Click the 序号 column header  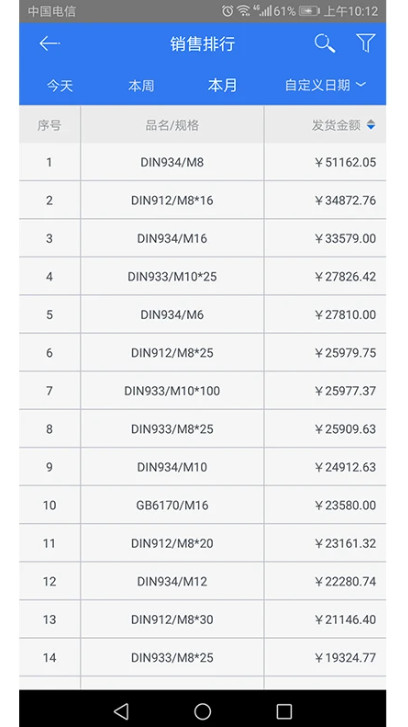coord(49,125)
